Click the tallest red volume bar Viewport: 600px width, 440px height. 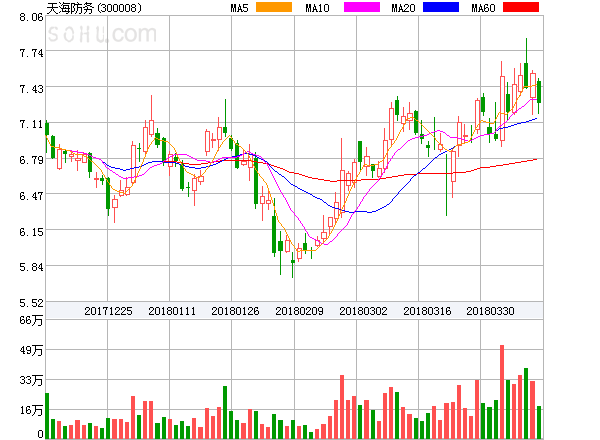(502, 392)
